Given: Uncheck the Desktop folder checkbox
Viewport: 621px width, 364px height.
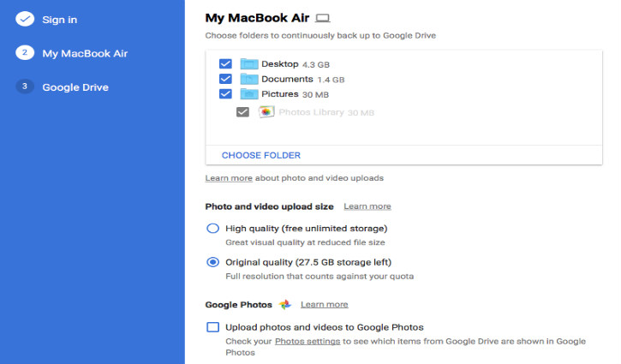Looking at the screenshot, I should 225,64.
